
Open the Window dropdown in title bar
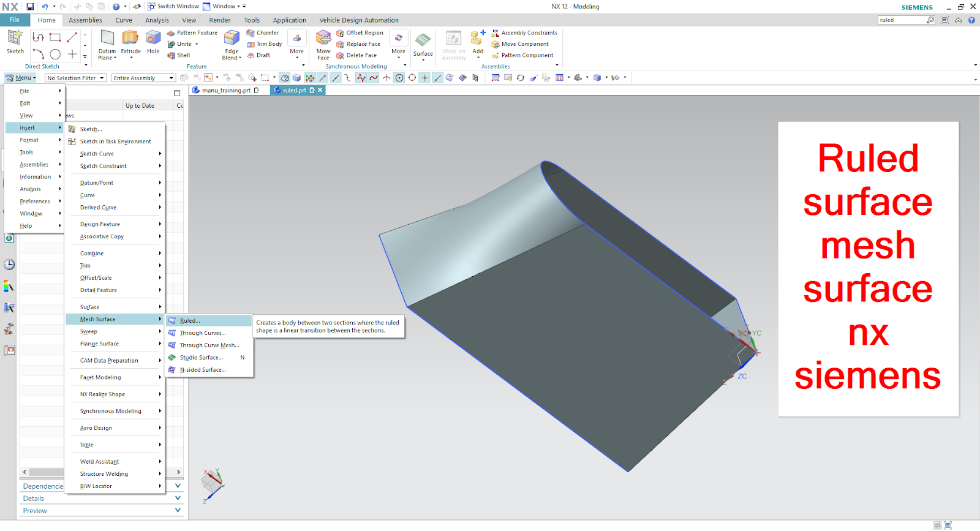224,6
